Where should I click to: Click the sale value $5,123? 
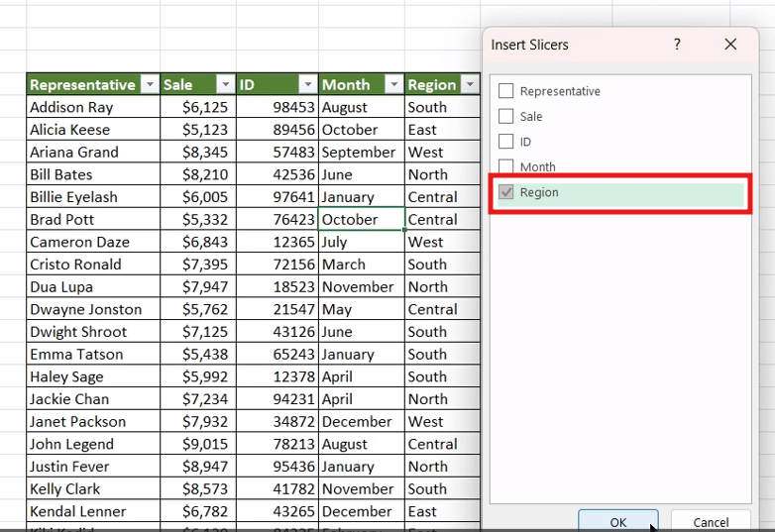[x=198, y=129]
